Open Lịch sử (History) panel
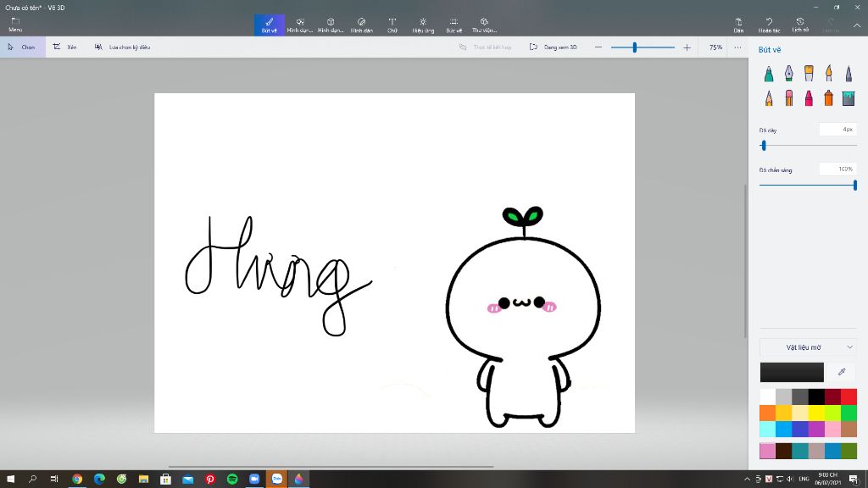This screenshot has width=868, height=488. (800, 25)
